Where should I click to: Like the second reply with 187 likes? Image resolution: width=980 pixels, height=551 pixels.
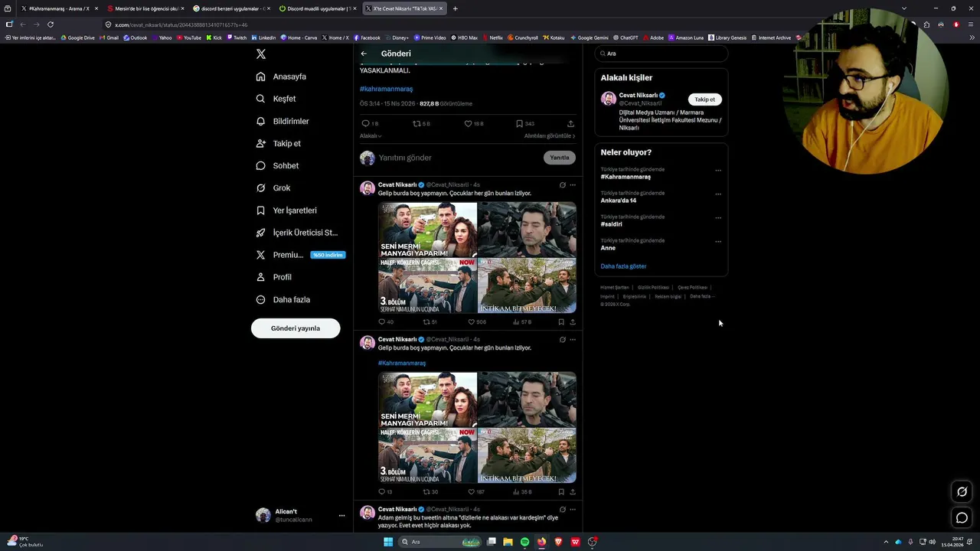pos(471,492)
